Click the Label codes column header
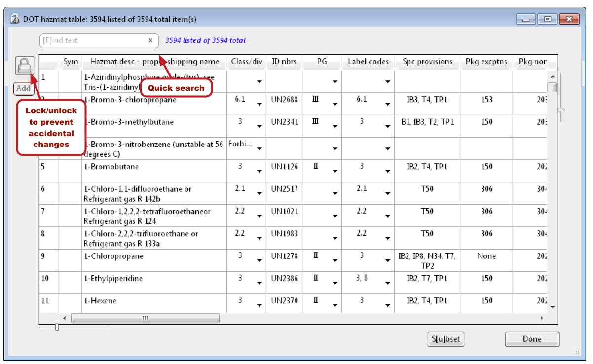Image resolution: width=593 pixels, height=364 pixels. pos(368,62)
